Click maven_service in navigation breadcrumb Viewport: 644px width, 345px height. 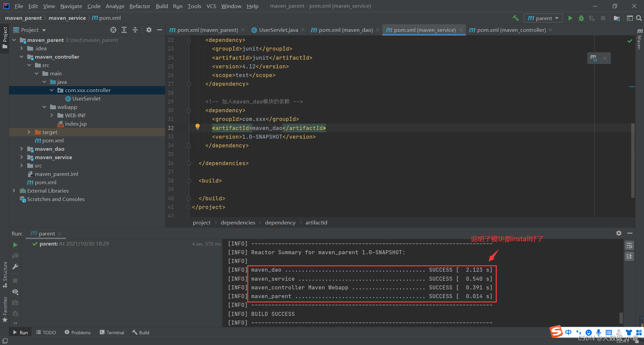[x=67, y=18]
